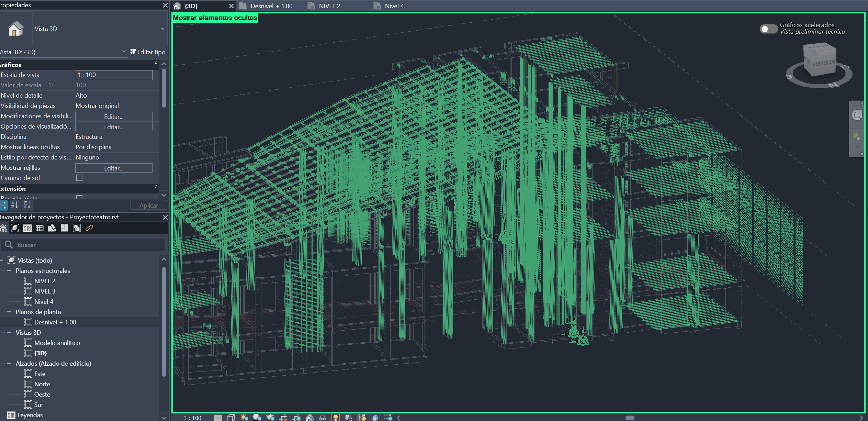Click the Temporary Hide/Isolate glasses icon

tap(323, 418)
